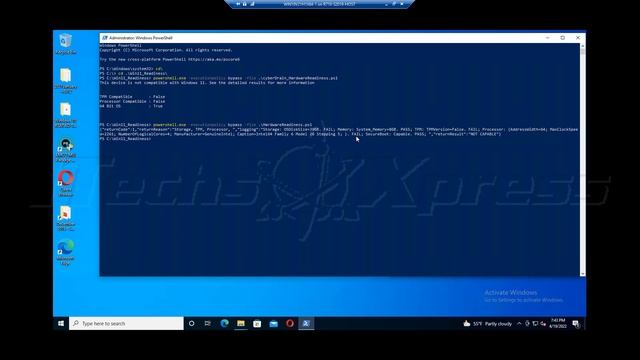Click the Type here to search box

tap(126, 323)
